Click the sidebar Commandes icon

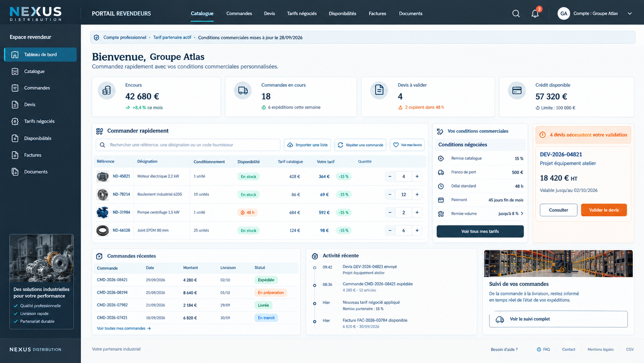point(15,88)
